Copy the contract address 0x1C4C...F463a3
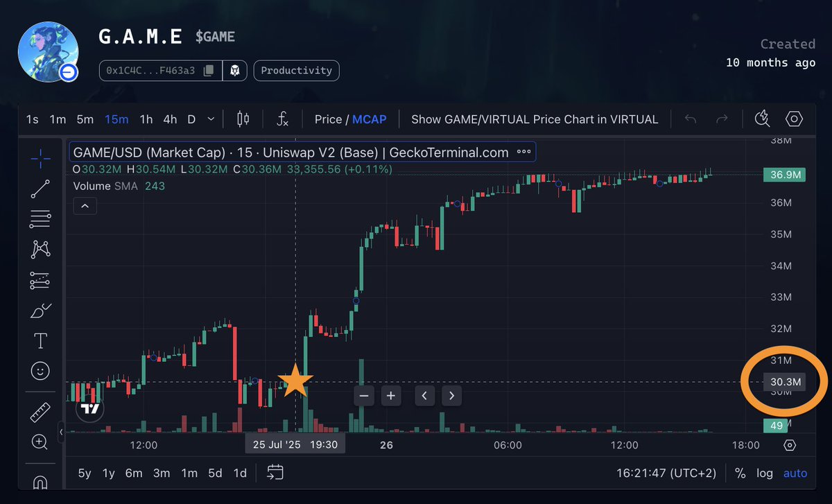The width and height of the screenshot is (832, 504). [x=209, y=71]
